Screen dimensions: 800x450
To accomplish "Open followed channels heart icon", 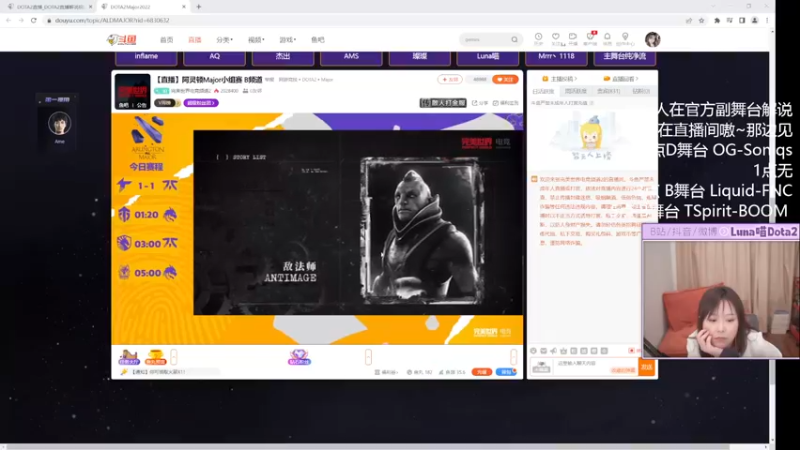I will click(556, 38).
